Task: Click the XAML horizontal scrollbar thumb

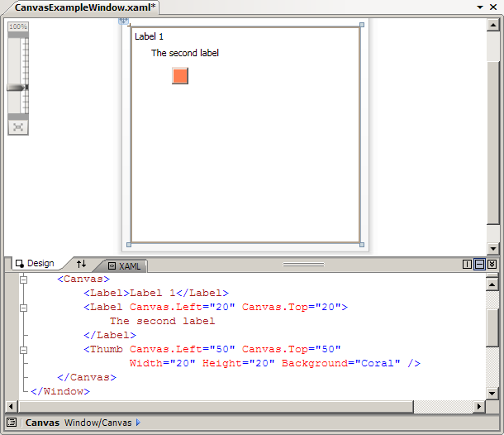Action: click(x=216, y=406)
